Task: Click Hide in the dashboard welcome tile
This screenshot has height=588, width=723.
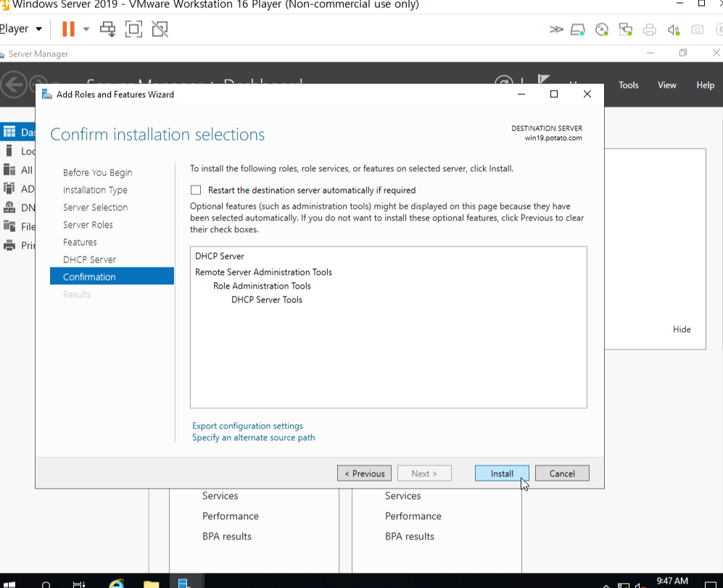Action: point(682,329)
